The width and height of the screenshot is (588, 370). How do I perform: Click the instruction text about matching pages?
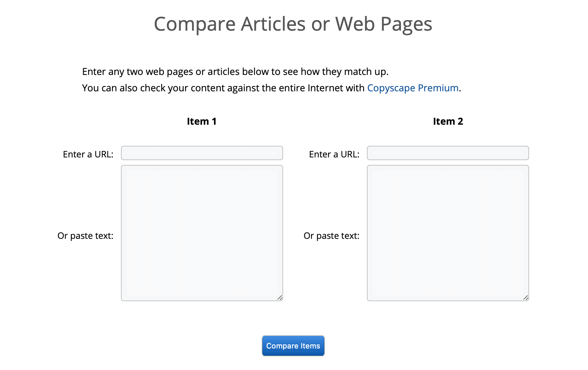point(235,72)
